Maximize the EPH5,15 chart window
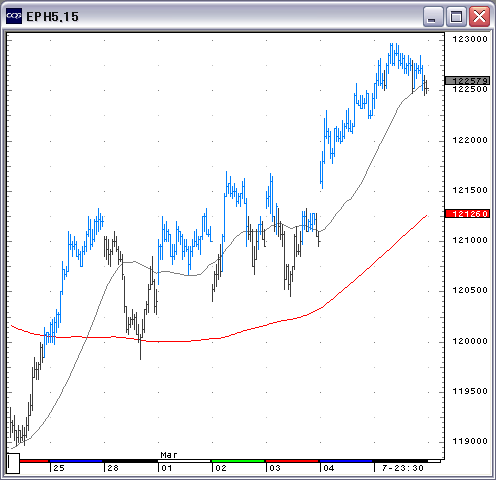 pos(456,16)
